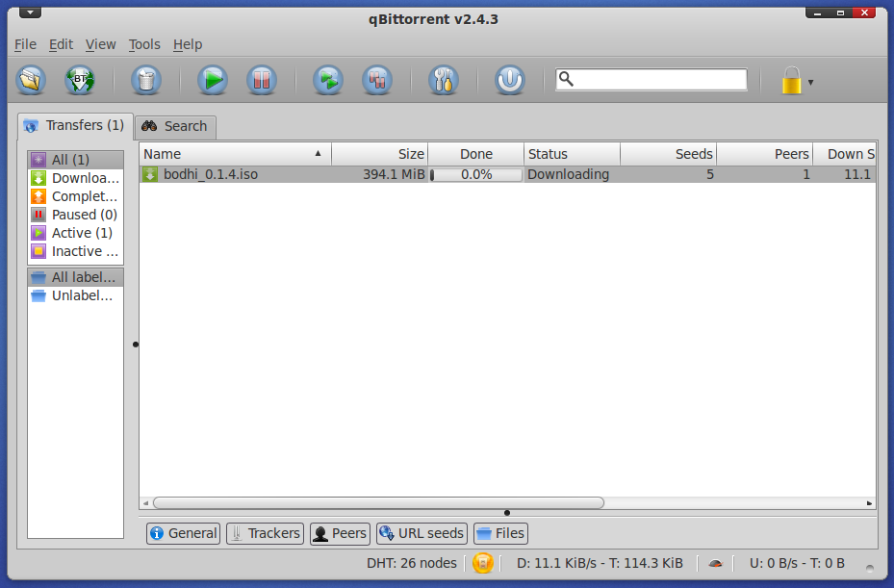Expand the lock icon dropdown arrow
Image resolution: width=894 pixels, height=588 pixels.
[810, 82]
